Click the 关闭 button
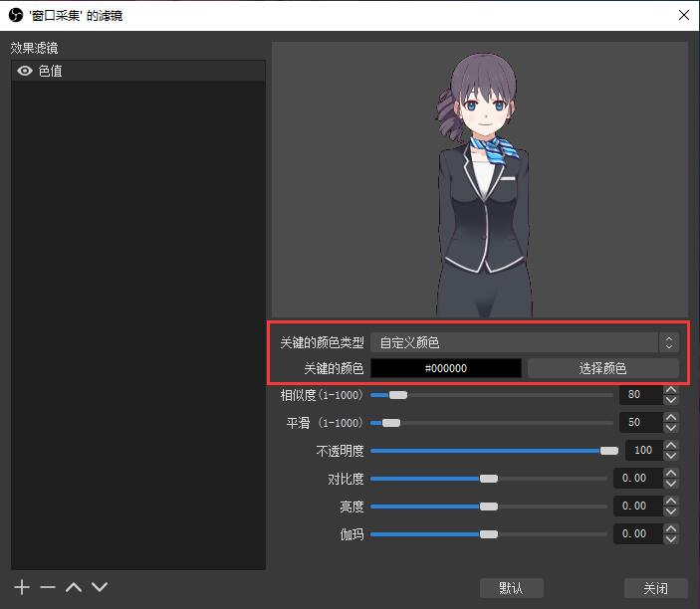700x609 pixels. (656, 588)
